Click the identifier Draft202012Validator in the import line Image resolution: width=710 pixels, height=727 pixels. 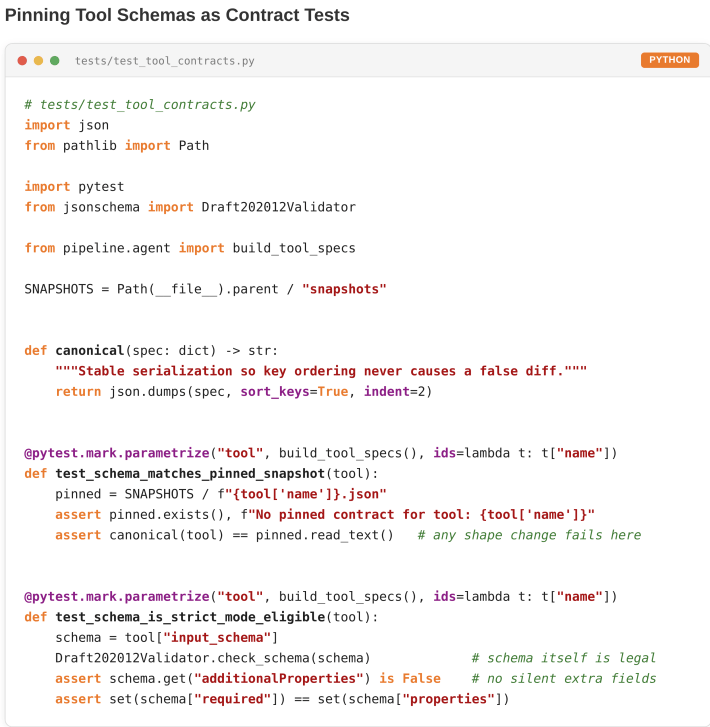coord(278,207)
